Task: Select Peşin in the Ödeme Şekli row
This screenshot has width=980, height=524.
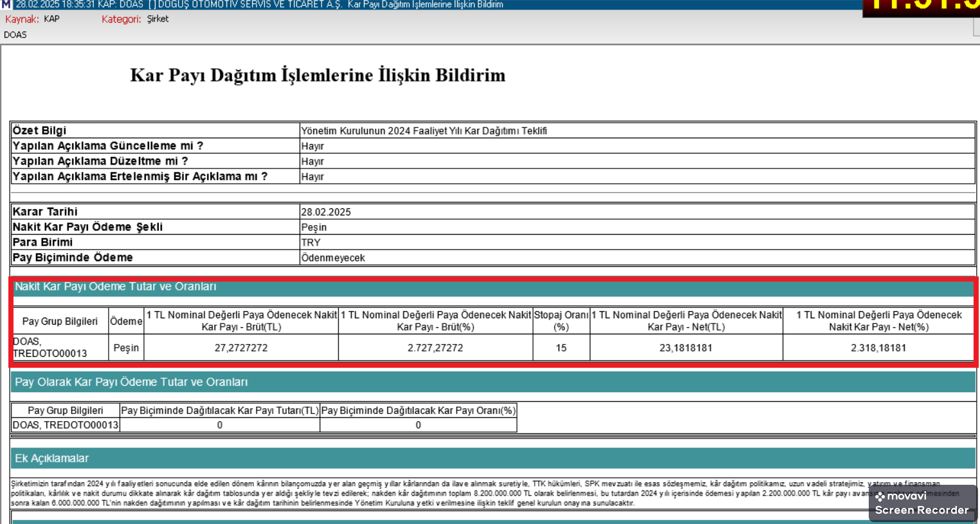Action: click(314, 227)
